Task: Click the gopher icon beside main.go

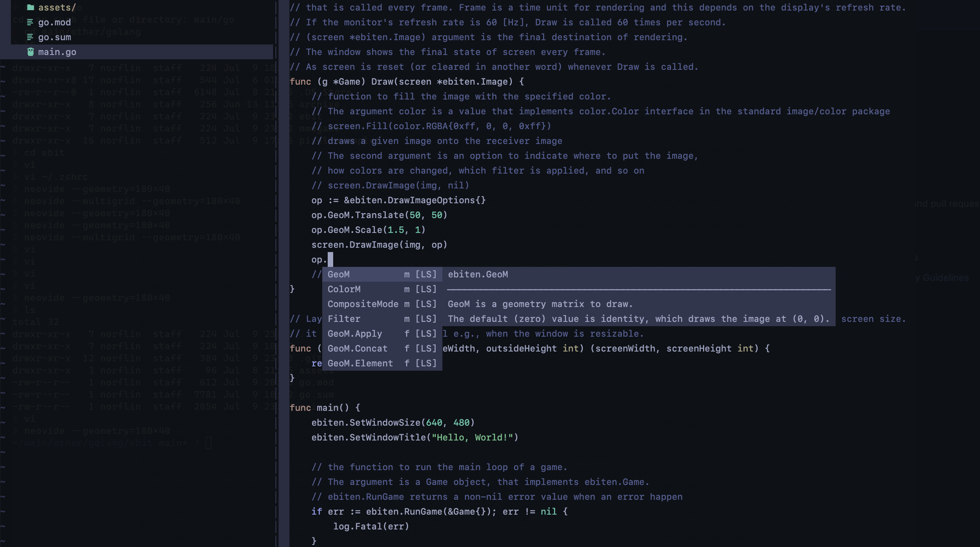Action: pos(30,52)
